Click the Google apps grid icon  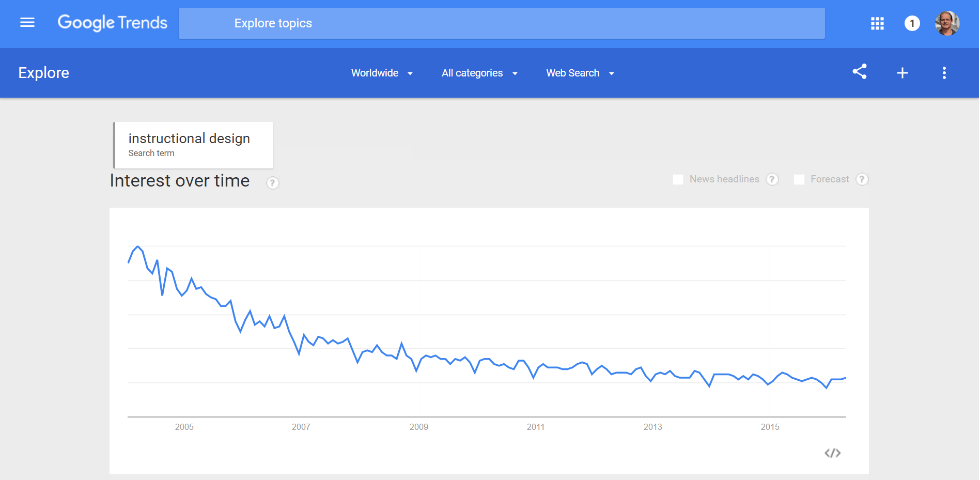(x=877, y=23)
